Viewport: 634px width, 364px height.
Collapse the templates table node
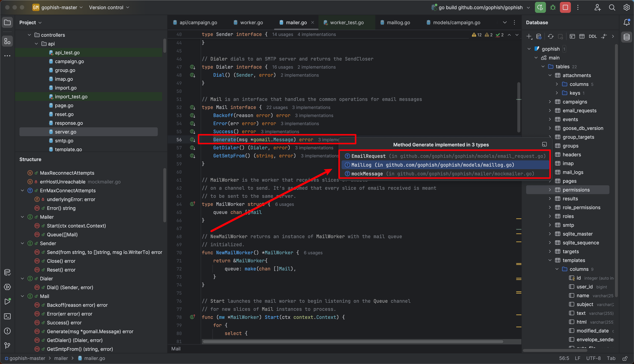(x=550, y=260)
